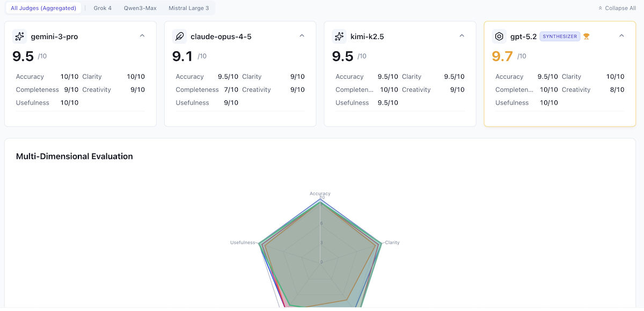Click the trophy icon beside SYNTHESIZER
644x311 pixels.
[x=587, y=36]
